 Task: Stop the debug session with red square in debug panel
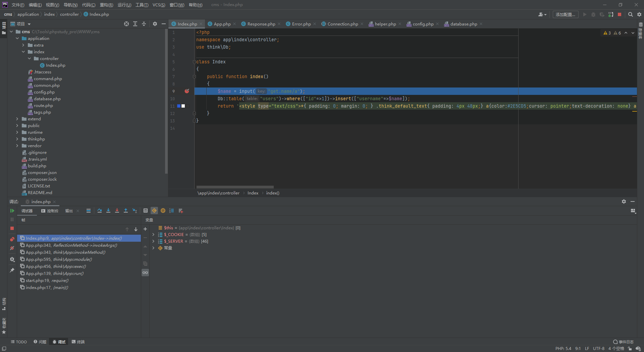click(12, 228)
